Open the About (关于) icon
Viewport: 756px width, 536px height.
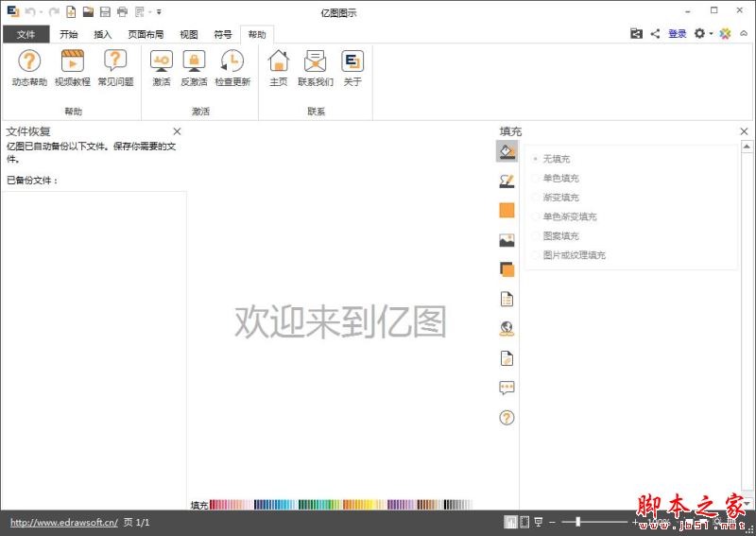click(352, 68)
